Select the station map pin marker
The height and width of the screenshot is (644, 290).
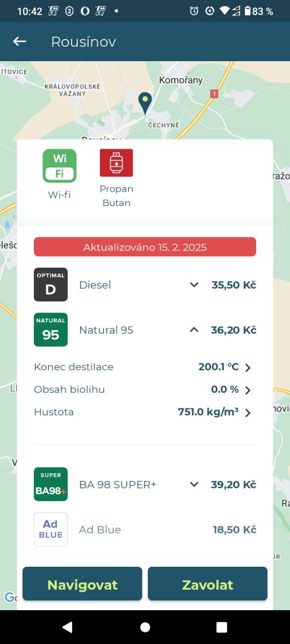[145, 103]
